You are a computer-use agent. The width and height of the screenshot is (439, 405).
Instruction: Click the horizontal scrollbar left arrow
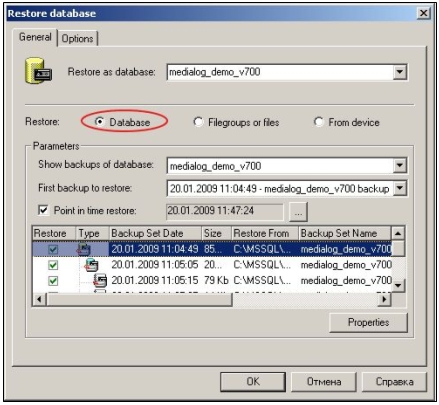coord(39,299)
